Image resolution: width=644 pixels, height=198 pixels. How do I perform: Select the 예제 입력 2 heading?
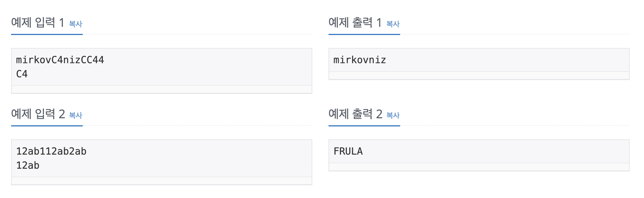click(38, 114)
